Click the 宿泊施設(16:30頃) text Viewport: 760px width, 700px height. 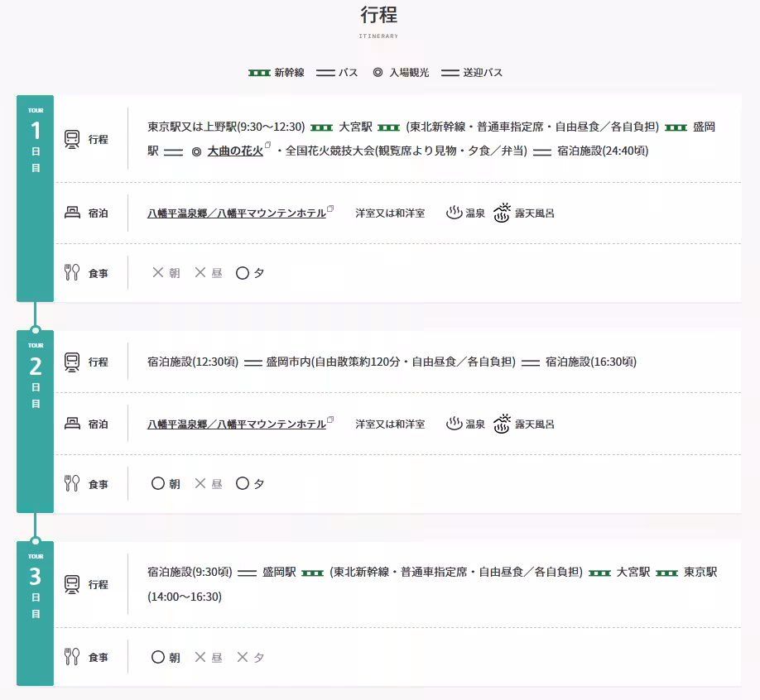591,362
